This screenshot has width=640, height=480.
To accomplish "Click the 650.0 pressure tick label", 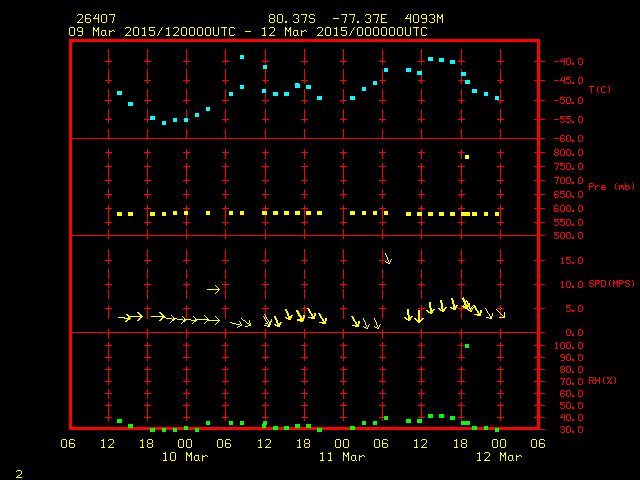I will (x=568, y=195).
